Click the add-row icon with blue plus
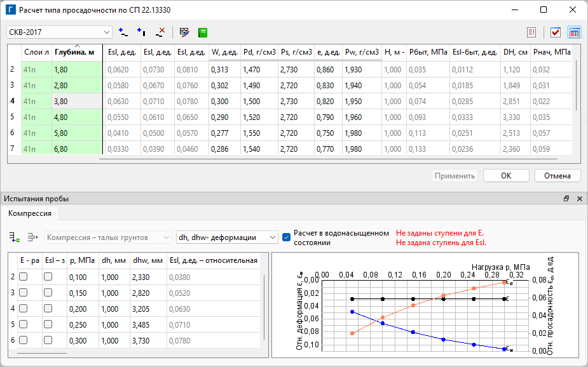Image resolution: width=588 pixels, height=367 pixels. click(x=123, y=32)
